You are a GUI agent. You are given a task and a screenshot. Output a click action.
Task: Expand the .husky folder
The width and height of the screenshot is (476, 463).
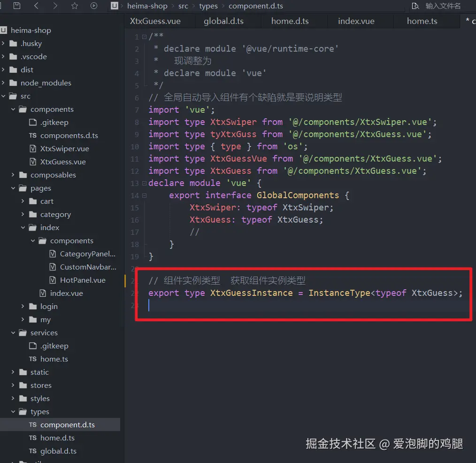click(3, 43)
